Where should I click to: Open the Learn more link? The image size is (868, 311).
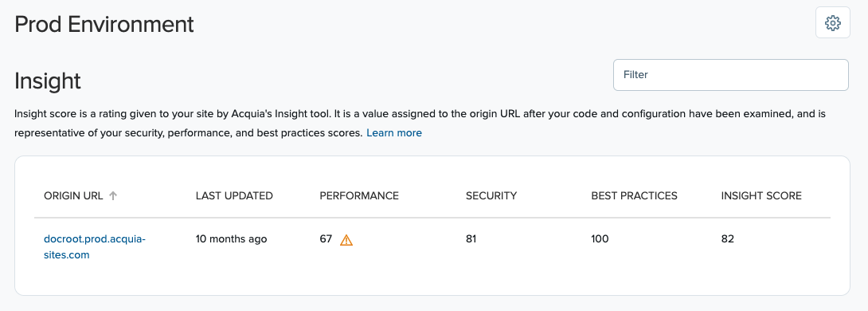pos(394,133)
